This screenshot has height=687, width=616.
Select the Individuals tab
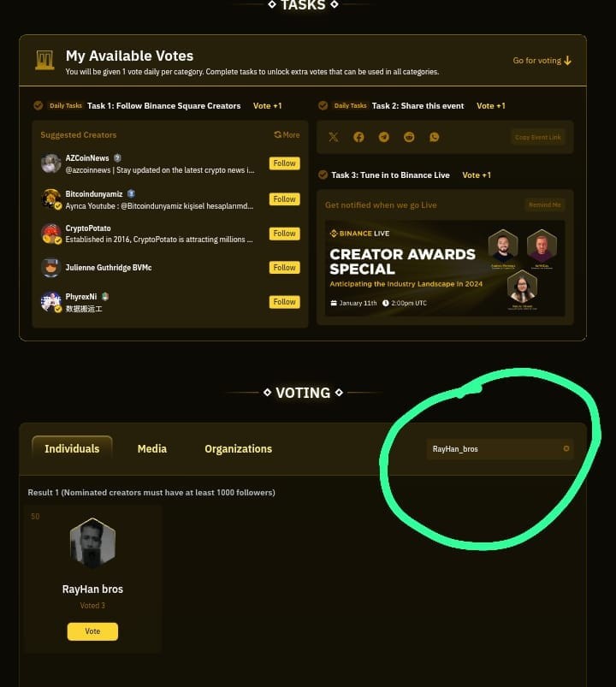(x=72, y=448)
